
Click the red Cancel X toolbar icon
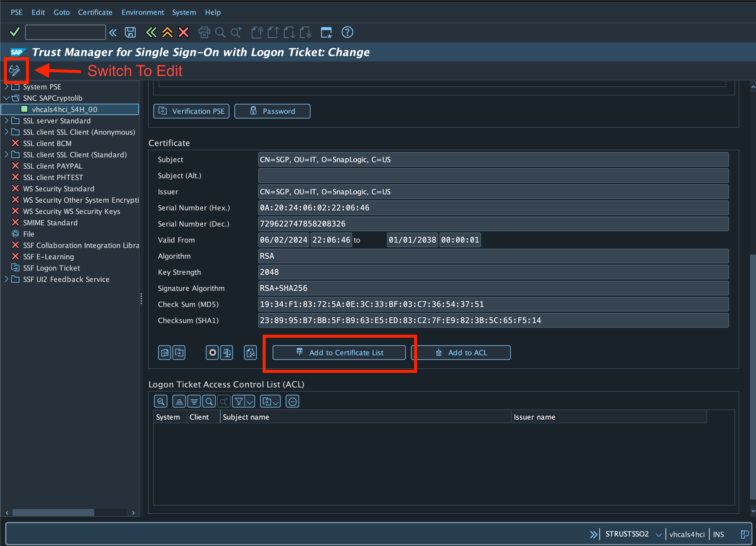click(184, 32)
